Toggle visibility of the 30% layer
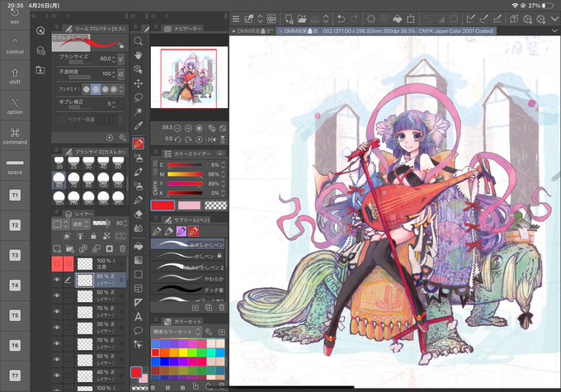Viewport: 561px width, 392px height. pyautogui.click(x=57, y=328)
